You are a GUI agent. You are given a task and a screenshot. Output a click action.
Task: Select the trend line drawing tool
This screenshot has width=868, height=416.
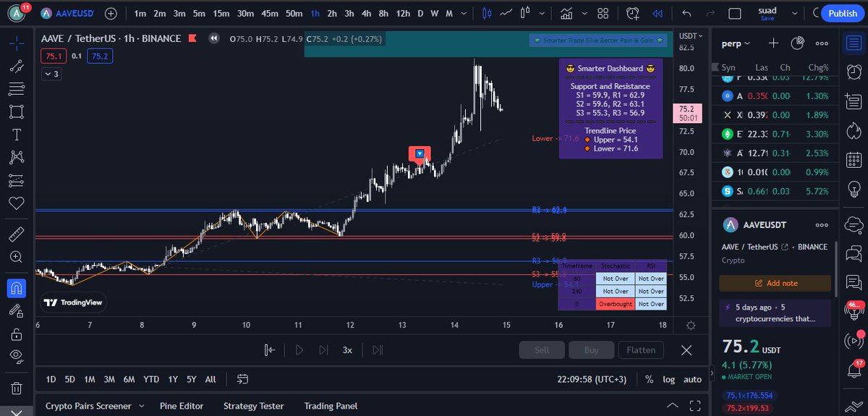16,67
